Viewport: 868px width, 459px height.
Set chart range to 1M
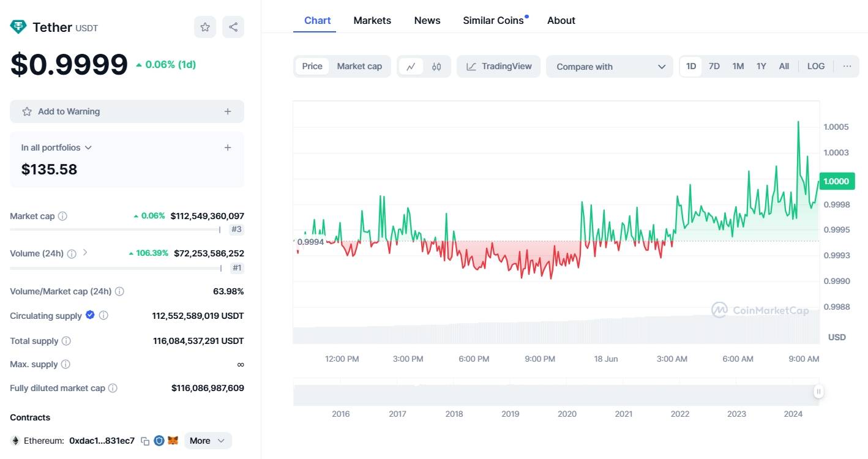pos(738,66)
